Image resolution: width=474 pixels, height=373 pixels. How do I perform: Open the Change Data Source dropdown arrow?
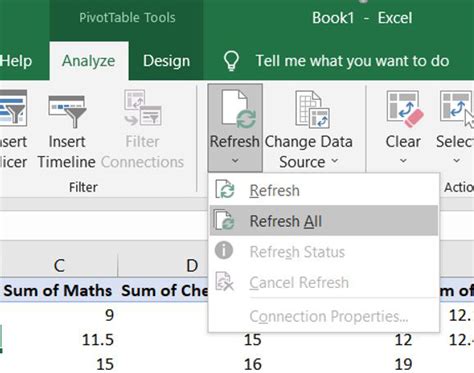(335, 161)
